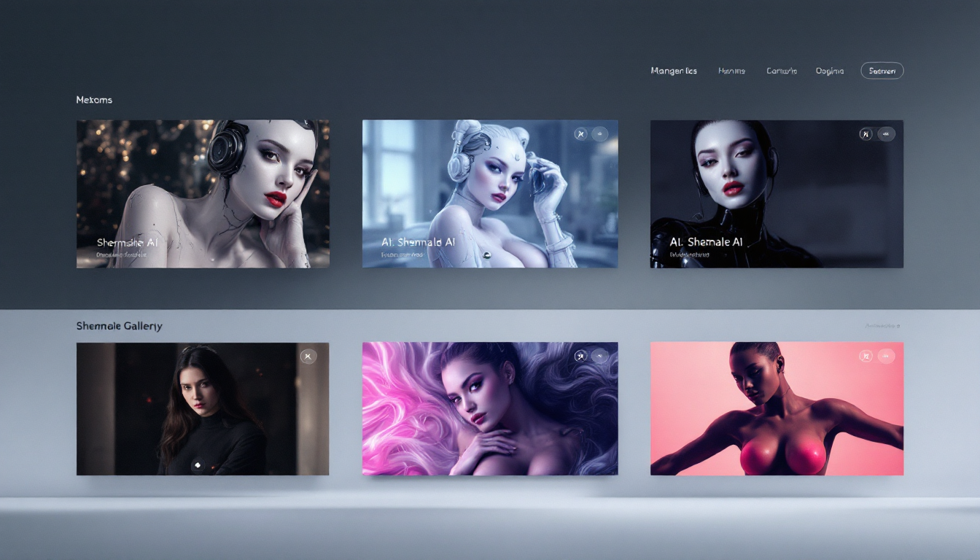Click small round badge at bottom of turtleneck card

click(197, 464)
